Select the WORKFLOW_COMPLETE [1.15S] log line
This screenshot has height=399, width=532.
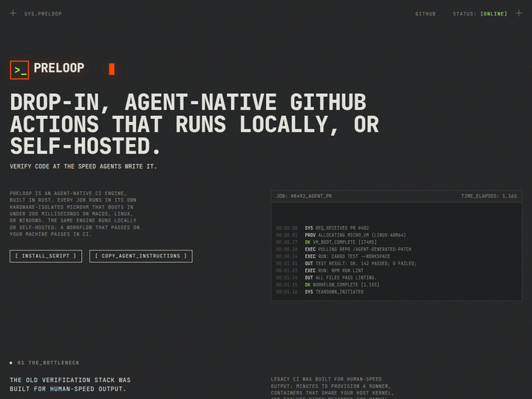328,285
